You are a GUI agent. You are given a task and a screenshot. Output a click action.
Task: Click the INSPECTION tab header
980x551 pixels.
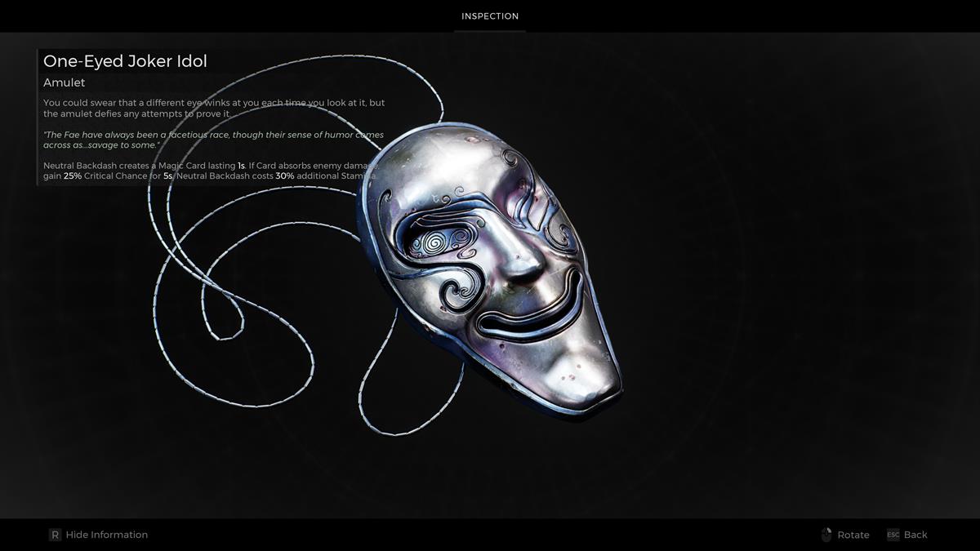coord(490,16)
